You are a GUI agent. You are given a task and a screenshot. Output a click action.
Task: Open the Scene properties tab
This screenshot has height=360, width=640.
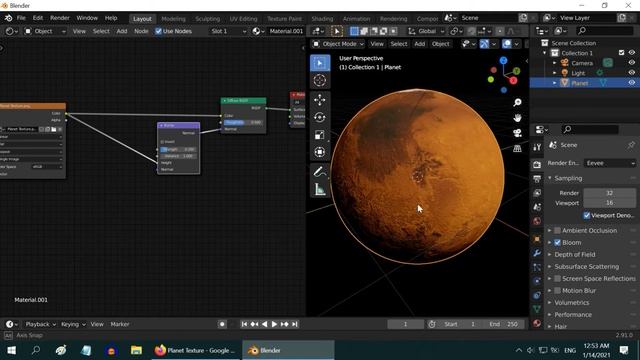(537, 207)
